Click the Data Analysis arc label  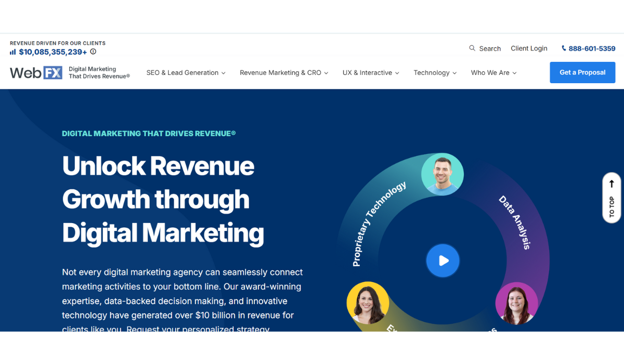point(515,223)
